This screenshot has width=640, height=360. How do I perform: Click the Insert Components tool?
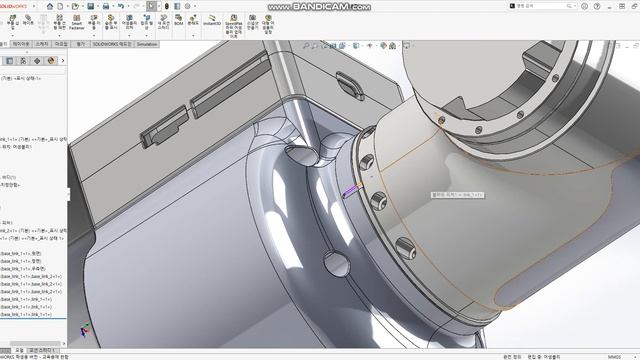click(13, 22)
